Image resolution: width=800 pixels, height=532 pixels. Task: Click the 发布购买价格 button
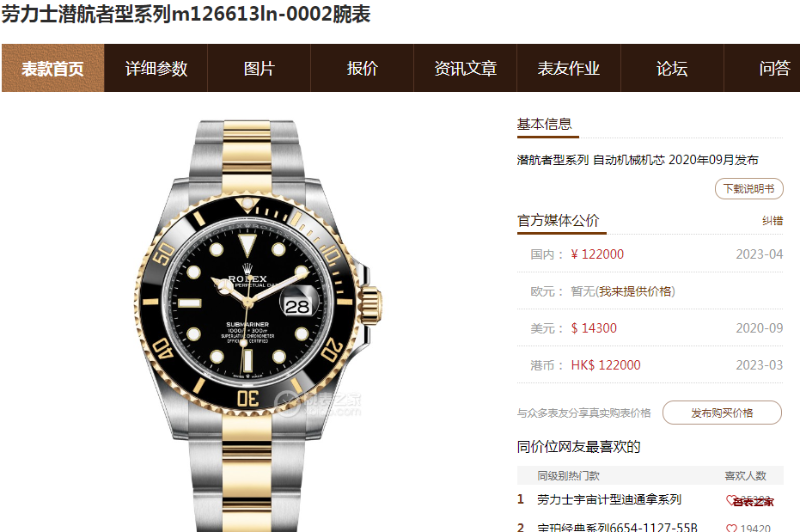coord(722,413)
